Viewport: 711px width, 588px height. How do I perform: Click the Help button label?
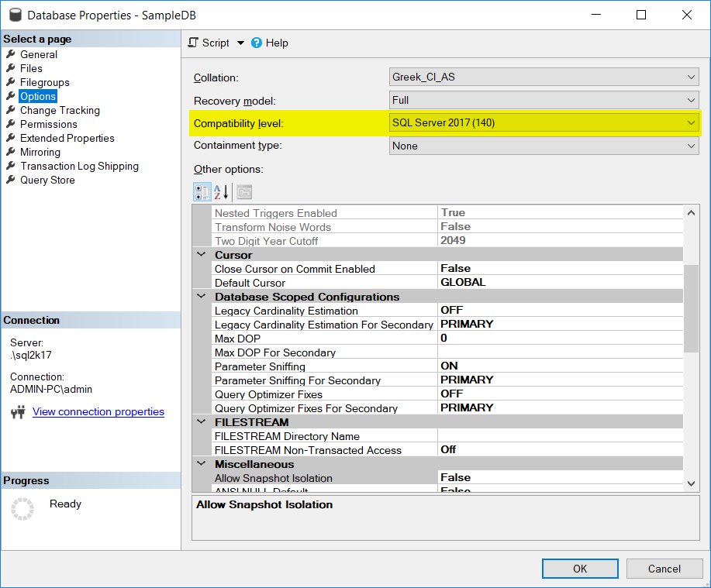[277, 43]
